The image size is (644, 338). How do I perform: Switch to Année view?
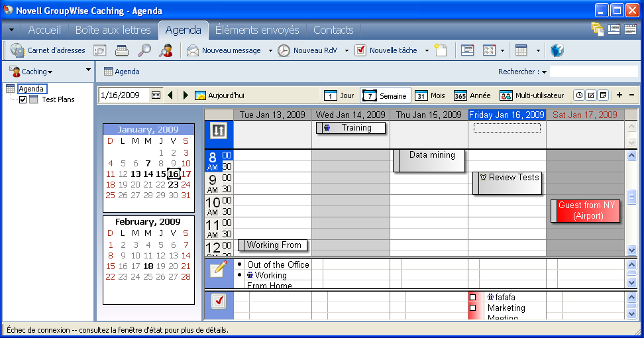472,95
